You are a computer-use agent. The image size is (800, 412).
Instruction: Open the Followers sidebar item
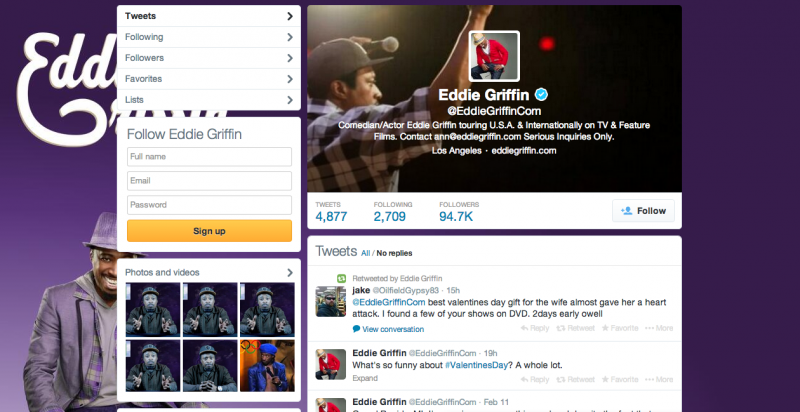(x=209, y=58)
